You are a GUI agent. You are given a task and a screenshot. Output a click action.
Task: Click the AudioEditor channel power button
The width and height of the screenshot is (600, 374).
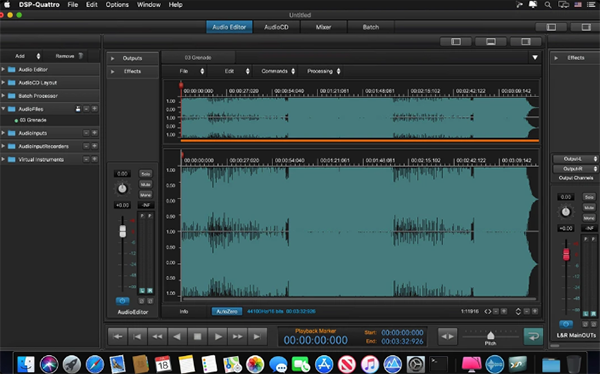[122, 301]
